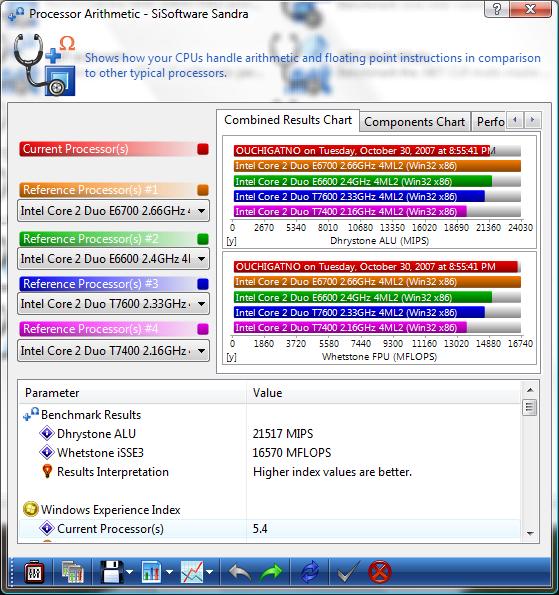Open the Core 2 Duo E6700 reference dropdown
The image size is (559, 595).
113,211
